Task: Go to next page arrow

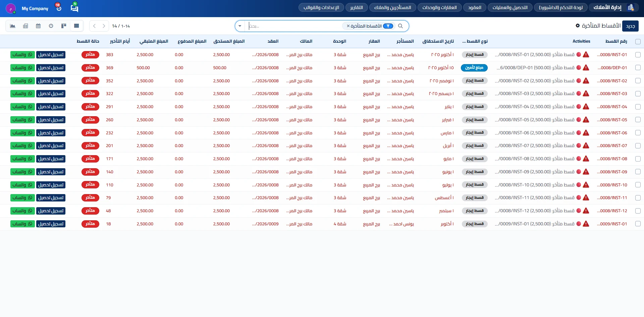Action: tap(104, 26)
